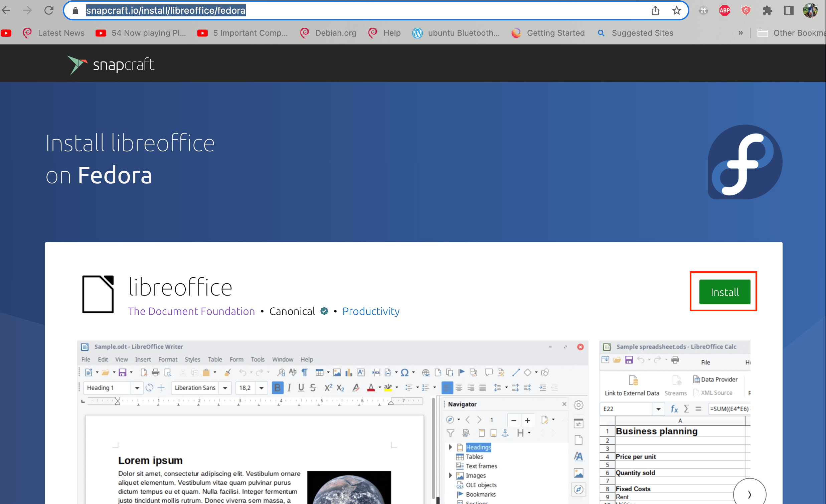Go back using the browser back arrow
This screenshot has width=826, height=504.
6,10
